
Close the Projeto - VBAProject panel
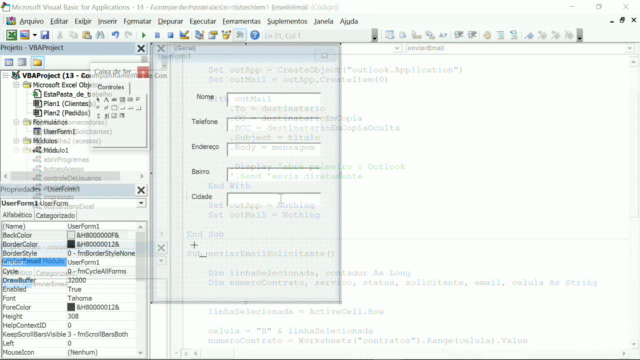[141, 48]
